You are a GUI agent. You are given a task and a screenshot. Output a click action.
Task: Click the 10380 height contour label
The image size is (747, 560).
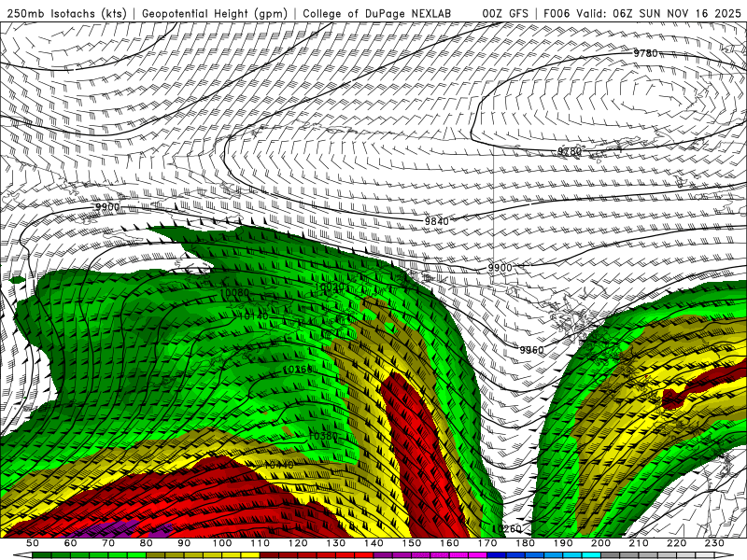(x=323, y=436)
